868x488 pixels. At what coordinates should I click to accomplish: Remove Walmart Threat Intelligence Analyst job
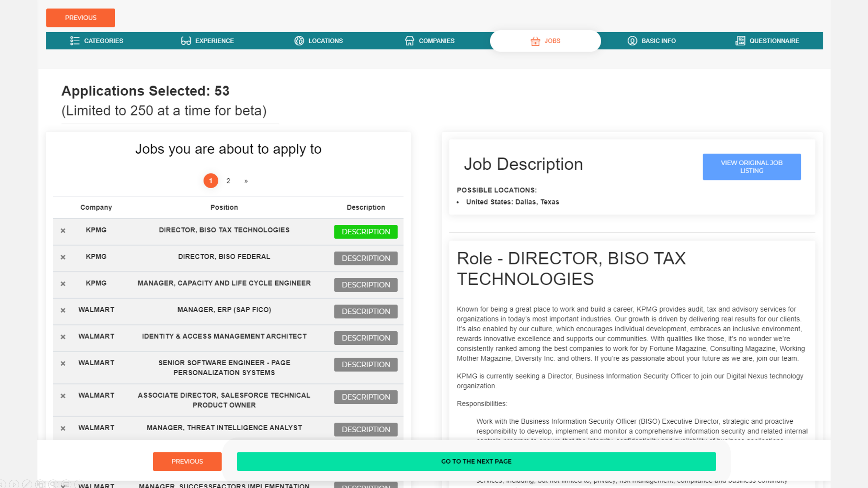pyautogui.click(x=63, y=428)
